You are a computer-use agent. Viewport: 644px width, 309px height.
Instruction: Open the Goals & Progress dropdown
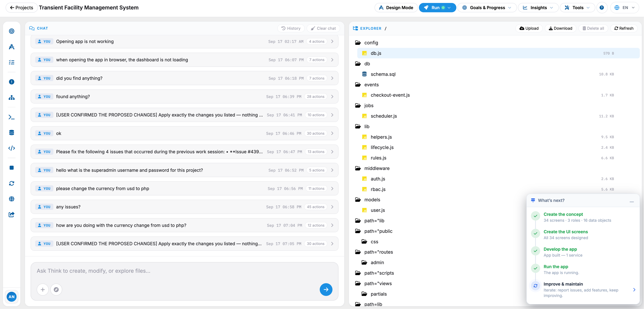point(487,8)
